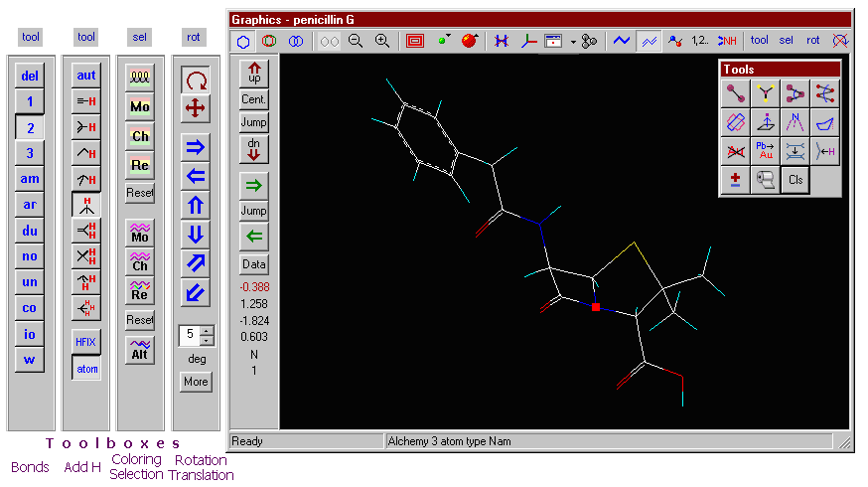
Task: Click the zoom in magnifier icon
Action: coord(381,41)
